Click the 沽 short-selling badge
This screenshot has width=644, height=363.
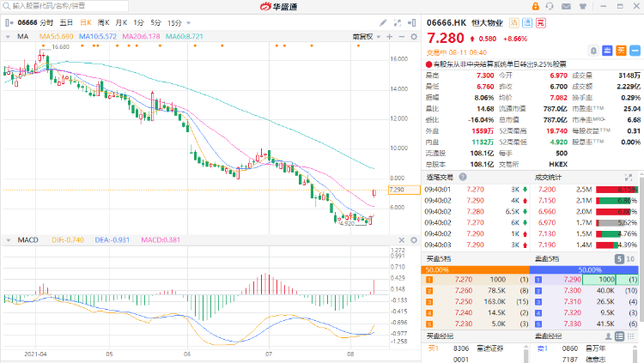click(513, 23)
